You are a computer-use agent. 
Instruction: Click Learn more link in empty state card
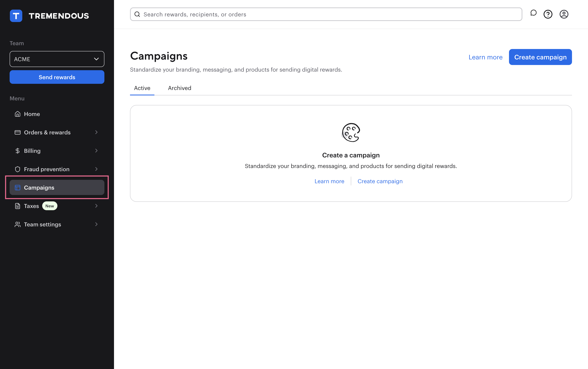(x=329, y=181)
